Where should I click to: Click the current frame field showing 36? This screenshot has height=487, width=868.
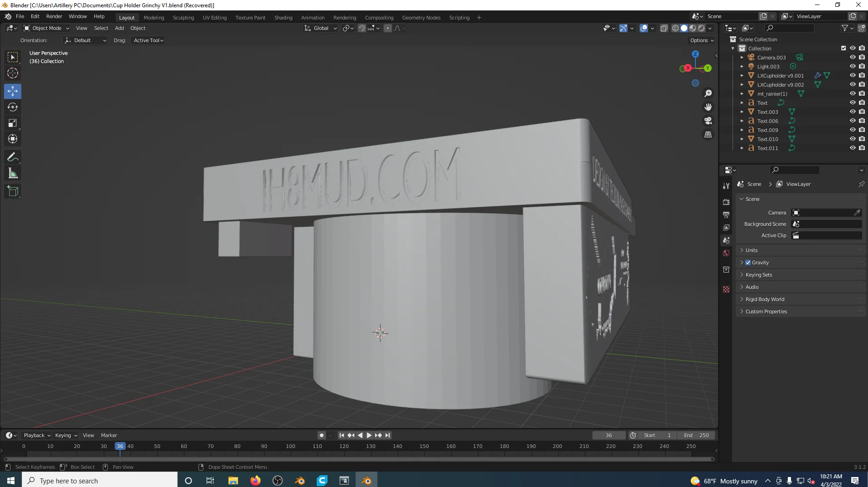pos(608,435)
